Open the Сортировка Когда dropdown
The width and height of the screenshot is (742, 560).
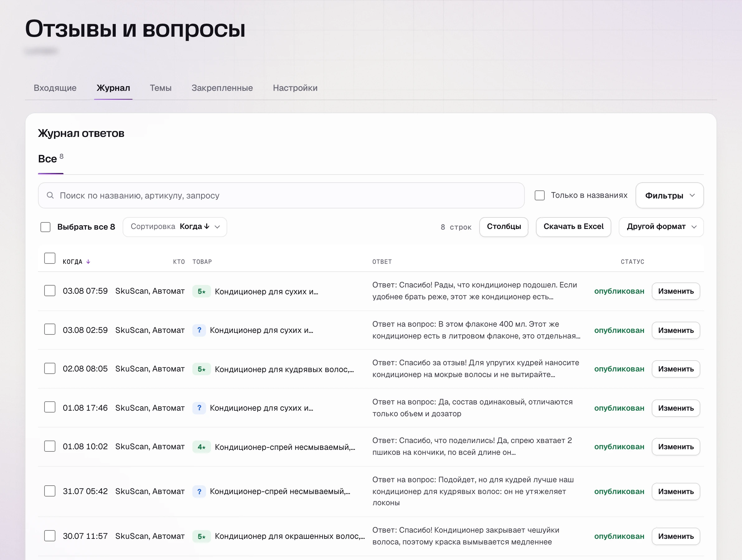tap(175, 227)
